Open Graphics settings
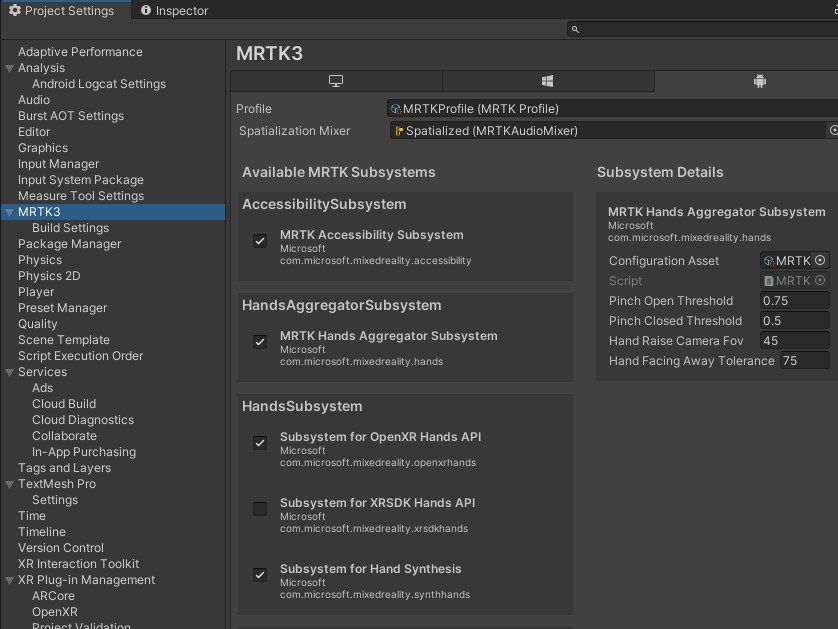Image resolution: width=838 pixels, height=629 pixels. tap(43, 148)
